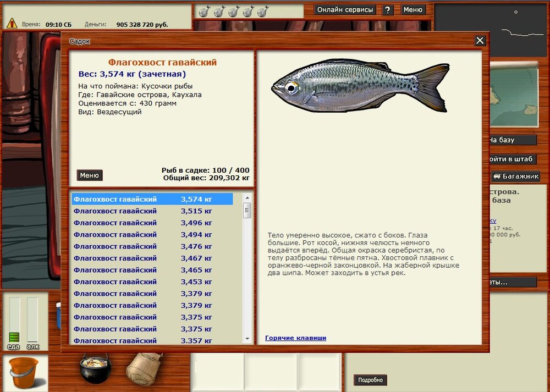The width and height of the screenshot is (550, 392).
Task: Click the first flask icon in top bar
Action: pos(204,11)
